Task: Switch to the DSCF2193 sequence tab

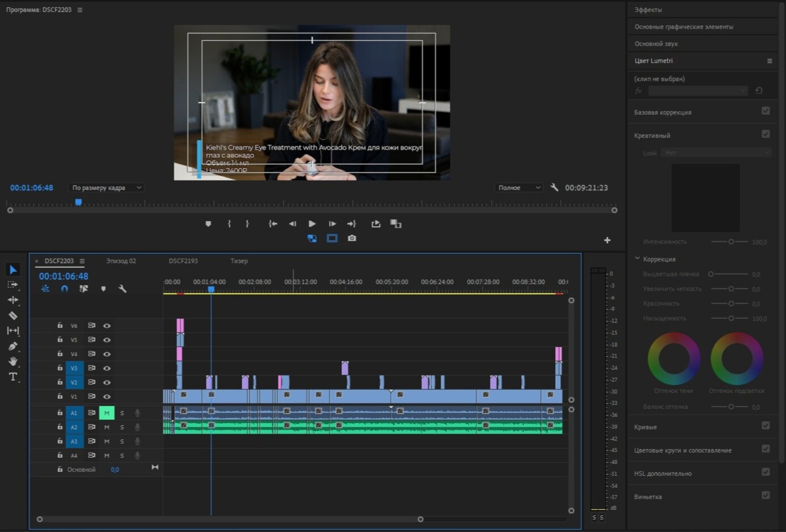Action: tap(183, 261)
